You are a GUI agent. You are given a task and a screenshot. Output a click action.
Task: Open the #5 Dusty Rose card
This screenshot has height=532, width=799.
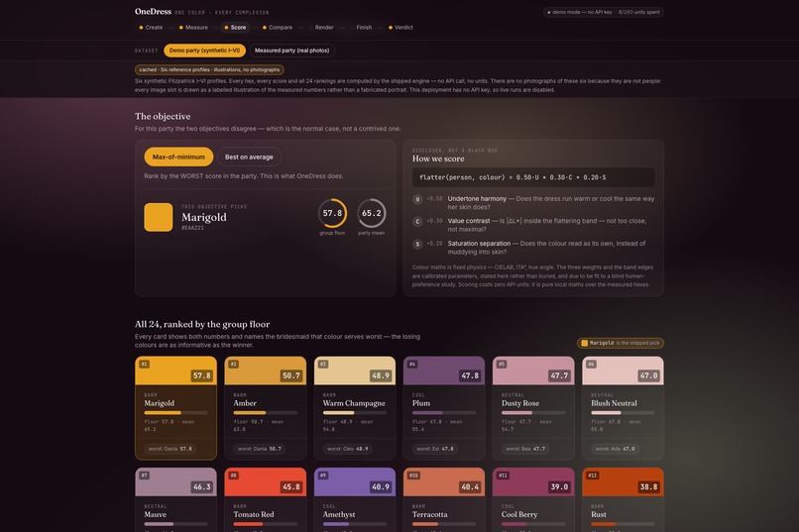tap(533, 408)
